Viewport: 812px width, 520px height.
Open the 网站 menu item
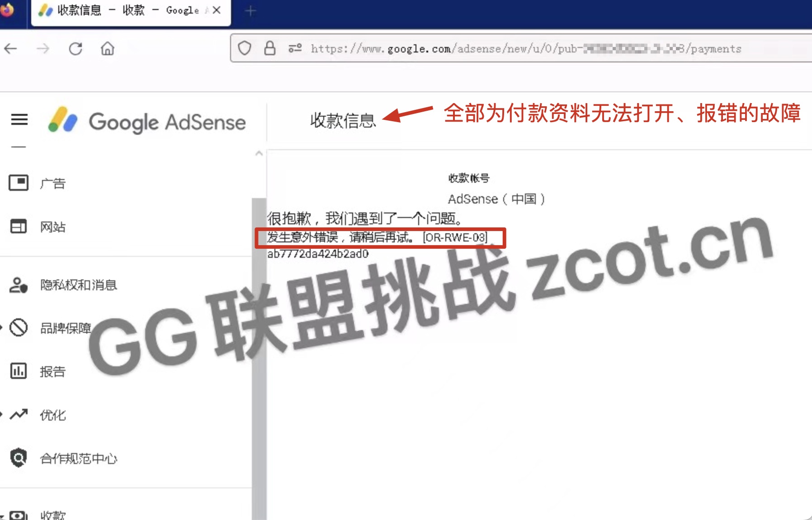point(53,227)
